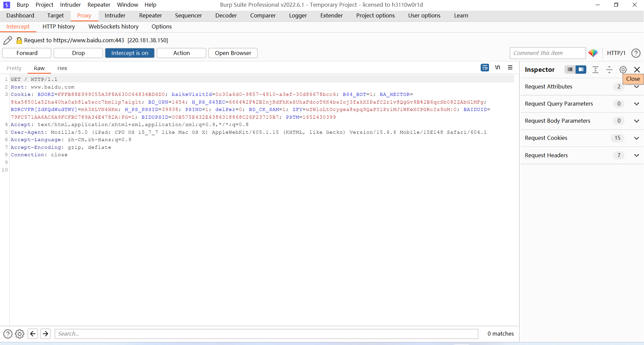Click the HTTP/1 protocol selector
The width and height of the screenshot is (644, 345).
(x=616, y=53)
